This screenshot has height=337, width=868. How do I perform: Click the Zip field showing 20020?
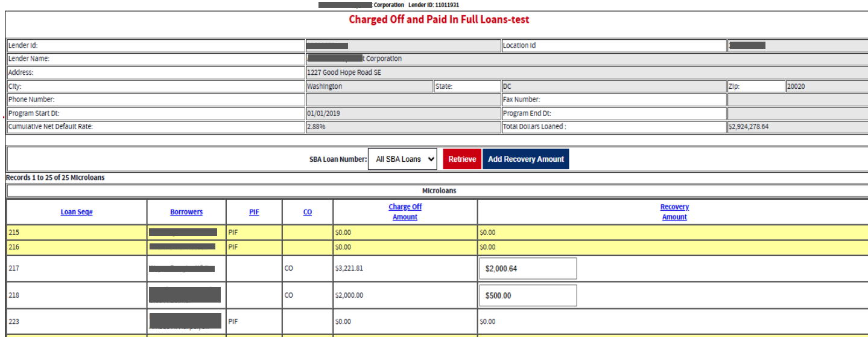tap(826, 86)
